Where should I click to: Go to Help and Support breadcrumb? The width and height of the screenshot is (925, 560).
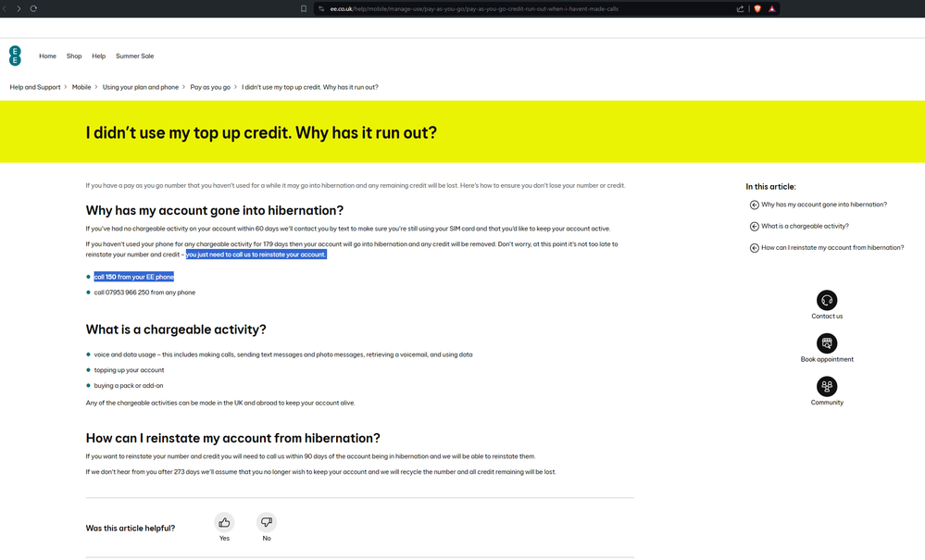pos(35,87)
